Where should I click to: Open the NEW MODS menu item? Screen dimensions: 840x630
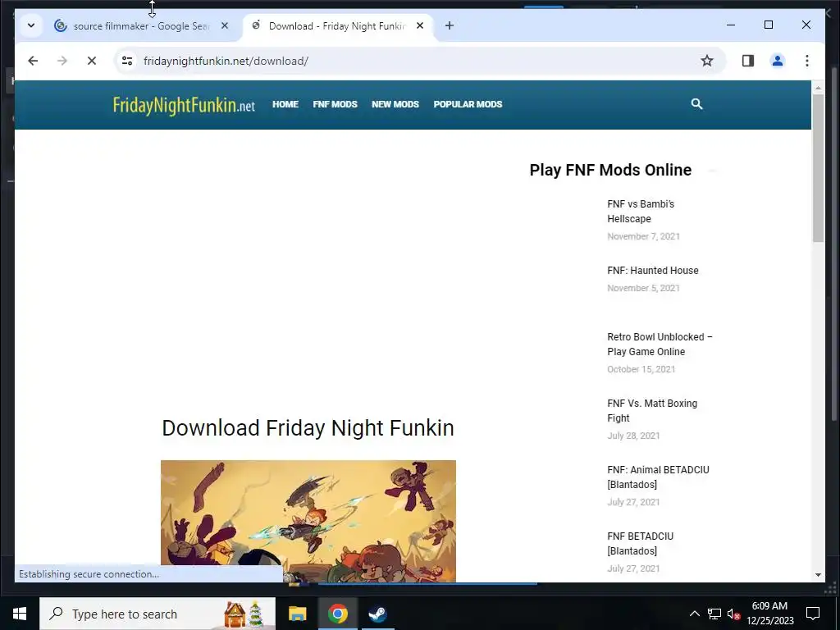pos(395,104)
